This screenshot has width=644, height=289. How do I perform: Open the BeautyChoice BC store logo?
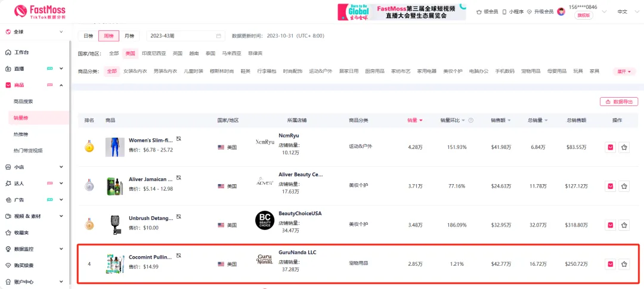click(265, 220)
